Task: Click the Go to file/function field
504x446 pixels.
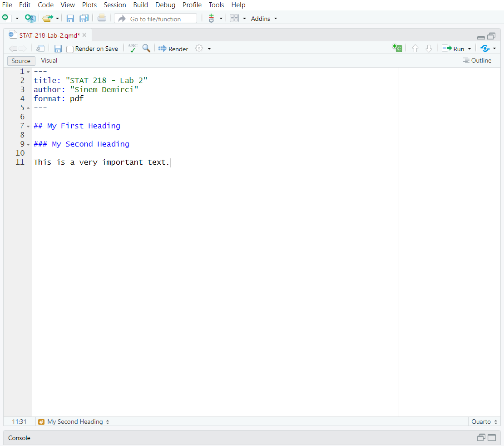Action: click(156, 19)
